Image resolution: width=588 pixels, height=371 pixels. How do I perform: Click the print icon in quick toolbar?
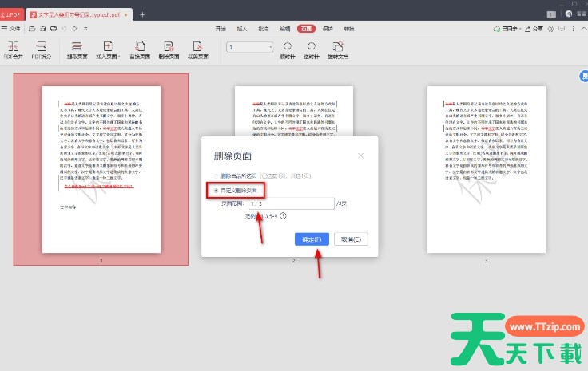tap(54, 29)
